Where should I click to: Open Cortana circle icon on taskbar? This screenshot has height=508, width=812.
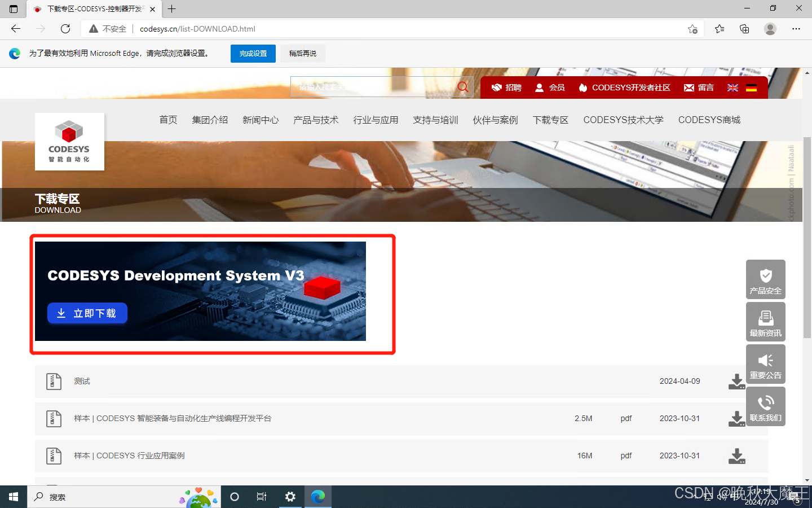[x=235, y=497]
